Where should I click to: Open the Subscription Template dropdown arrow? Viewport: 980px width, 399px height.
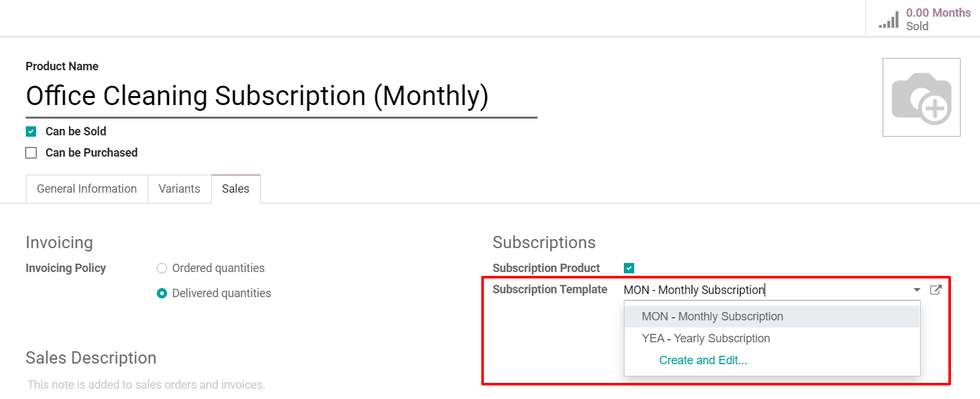pyautogui.click(x=915, y=289)
